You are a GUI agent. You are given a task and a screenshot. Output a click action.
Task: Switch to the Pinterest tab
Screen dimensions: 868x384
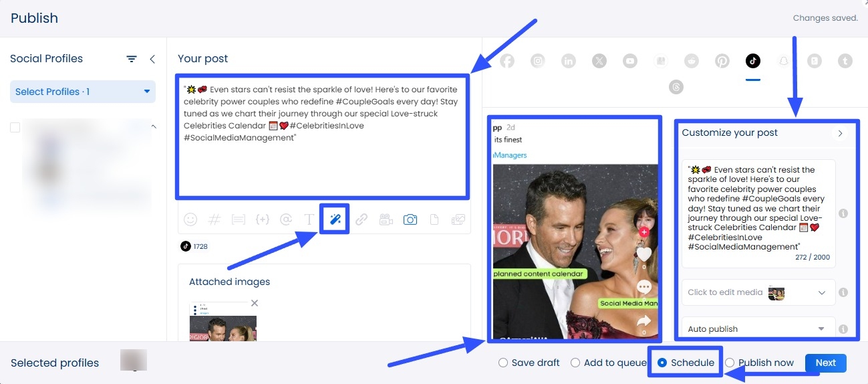click(722, 61)
